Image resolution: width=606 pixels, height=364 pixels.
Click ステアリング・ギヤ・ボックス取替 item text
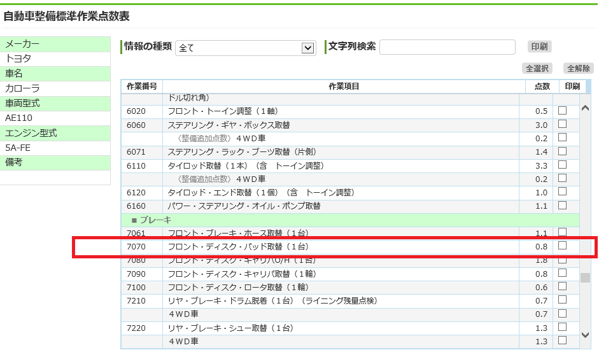229,125
